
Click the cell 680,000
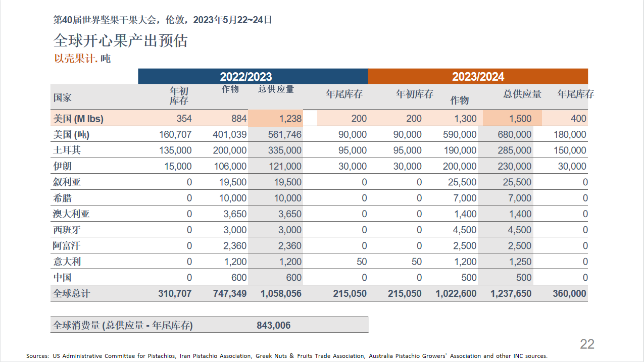515,135
